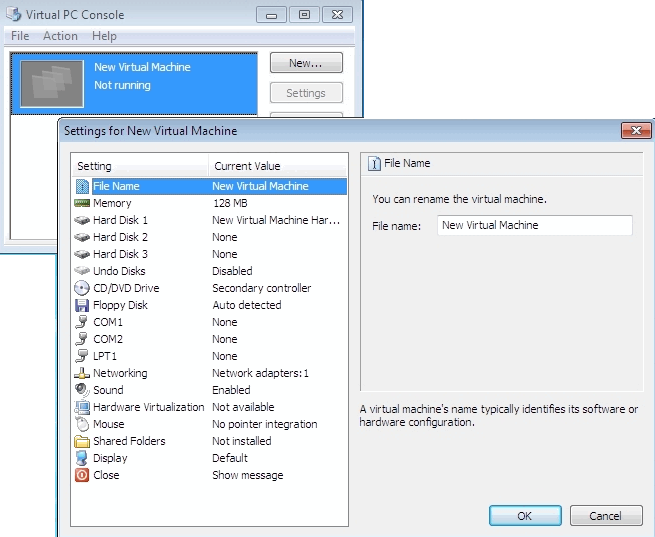Click the File Name header icon in right pane
The width and height of the screenshot is (655, 537).
(x=374, y=164)
